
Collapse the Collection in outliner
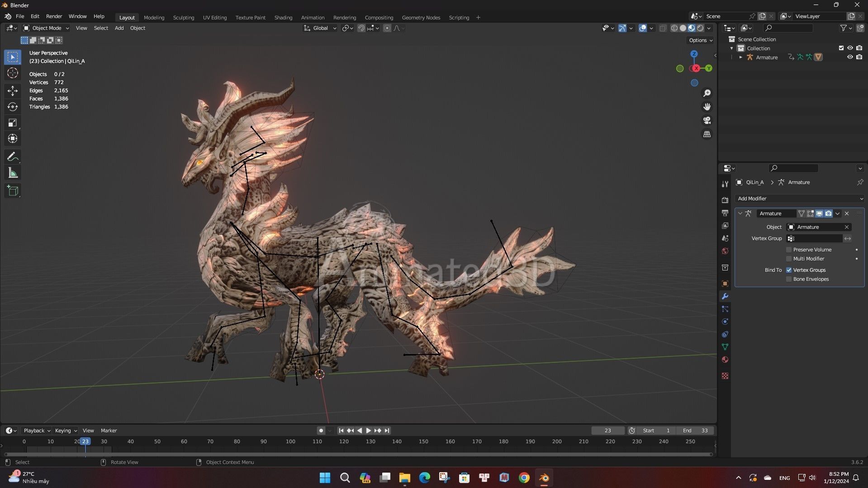pos(731,48)
